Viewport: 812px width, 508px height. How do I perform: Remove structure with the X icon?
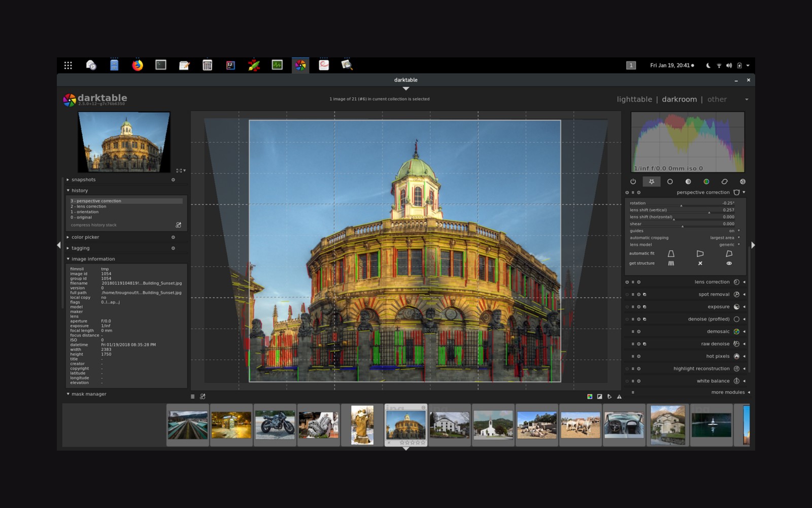(x=700, y=263)
